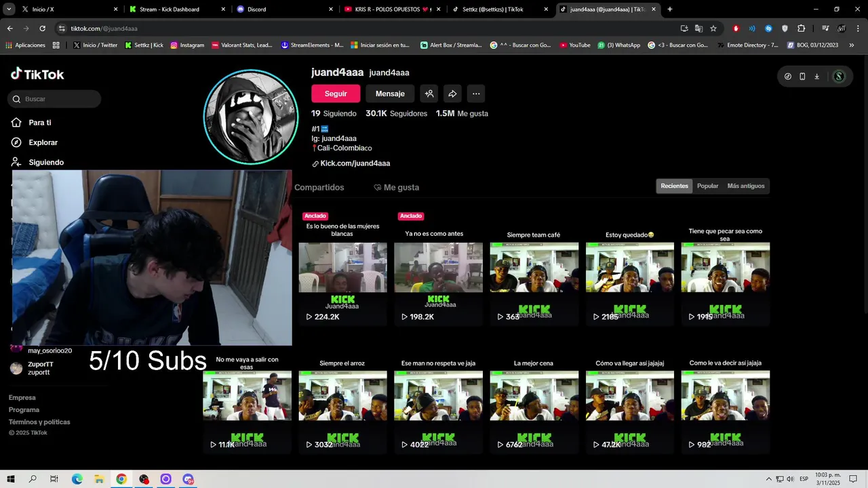The width and height of the screenshot is (868, 488).
Task: Click the phone app icon in floating toolbar
Action: click(802, 77)
